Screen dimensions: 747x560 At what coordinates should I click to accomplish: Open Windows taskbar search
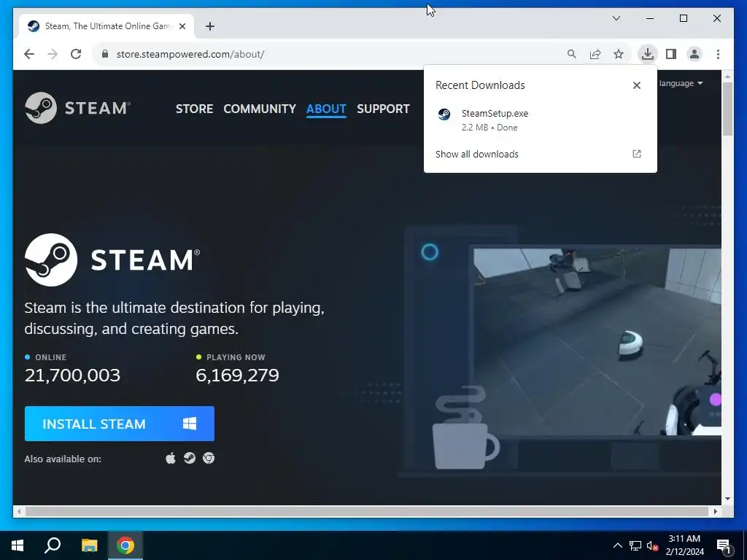click(53, 545)
